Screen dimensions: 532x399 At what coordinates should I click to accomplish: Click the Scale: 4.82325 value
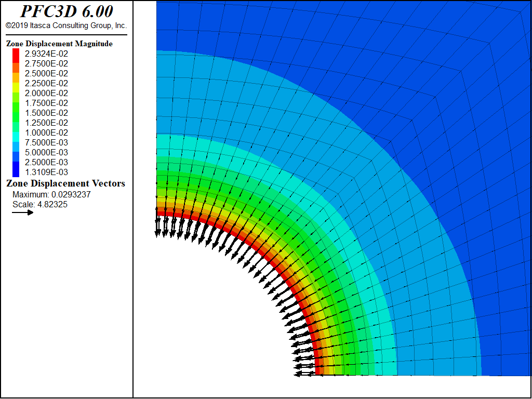tap(40, 204)
